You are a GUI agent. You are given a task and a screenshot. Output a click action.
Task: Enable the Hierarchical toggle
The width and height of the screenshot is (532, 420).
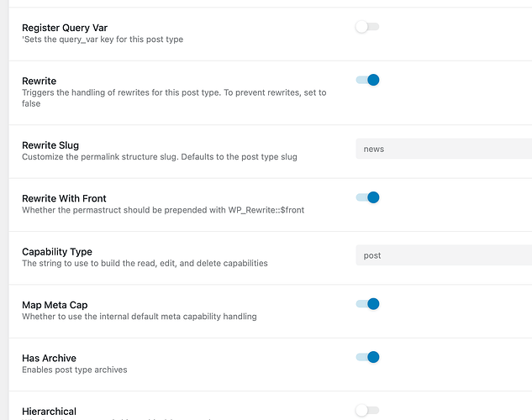tap(367, 410)
